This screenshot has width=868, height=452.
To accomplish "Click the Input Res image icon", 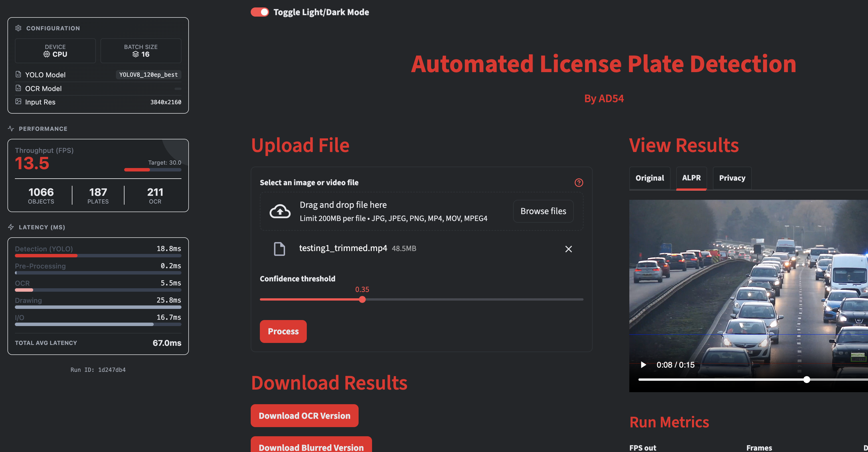I will (19, 102).
